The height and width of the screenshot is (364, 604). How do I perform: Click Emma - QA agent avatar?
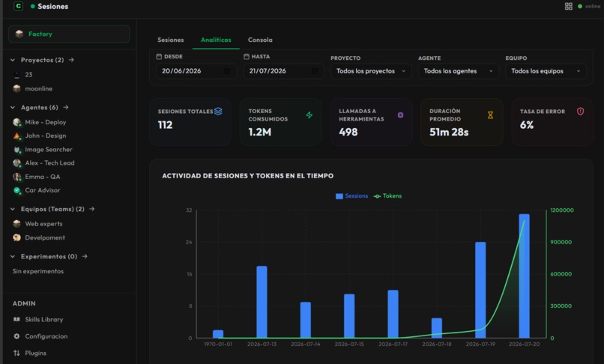pyautogui.click(x=17, y=177)
